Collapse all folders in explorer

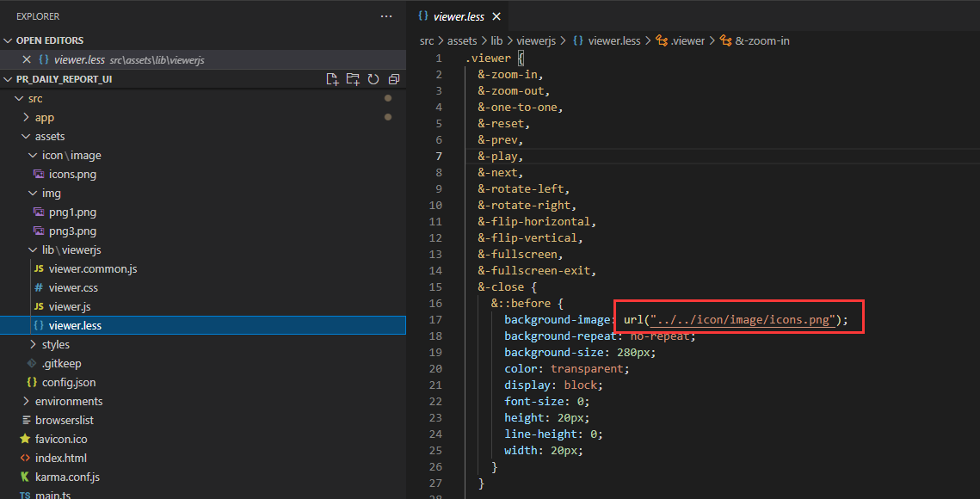[x=394, y=79]
